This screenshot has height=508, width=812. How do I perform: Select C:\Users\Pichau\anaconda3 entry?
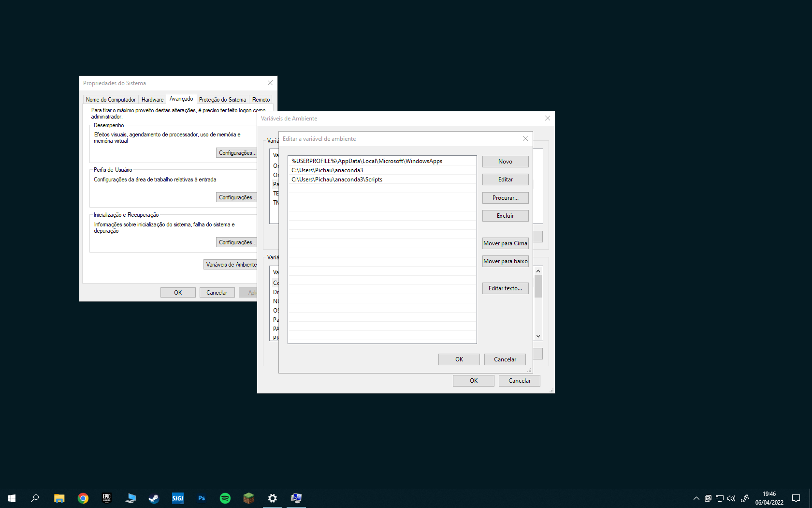382,170
